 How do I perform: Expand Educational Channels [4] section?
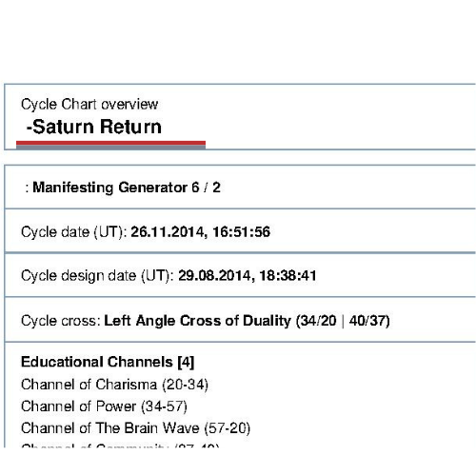108,362
